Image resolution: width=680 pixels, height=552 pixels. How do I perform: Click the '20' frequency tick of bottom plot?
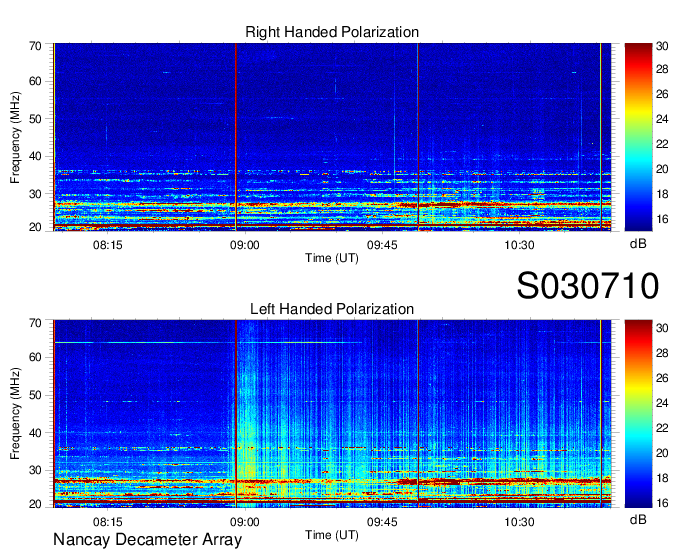[36, 504]
